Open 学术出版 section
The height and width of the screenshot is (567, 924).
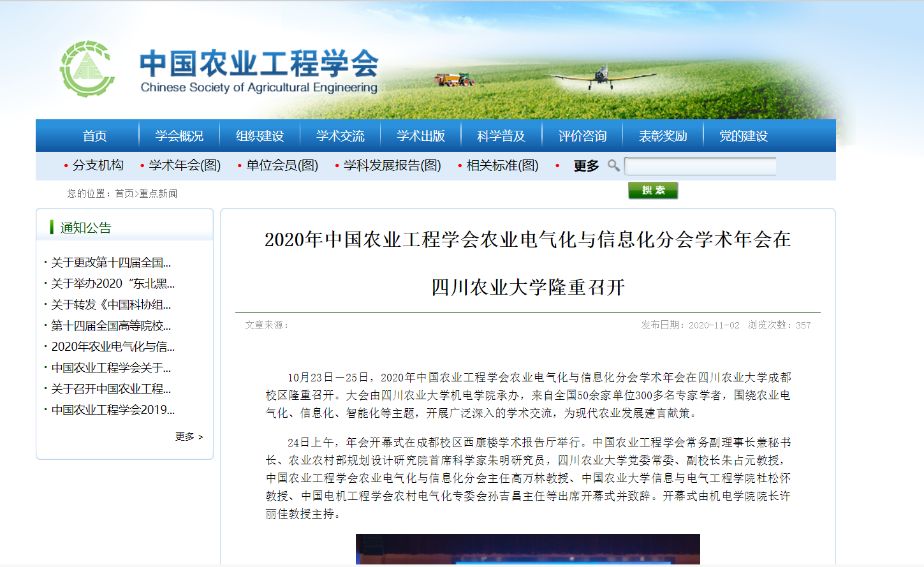pos(421,136)
